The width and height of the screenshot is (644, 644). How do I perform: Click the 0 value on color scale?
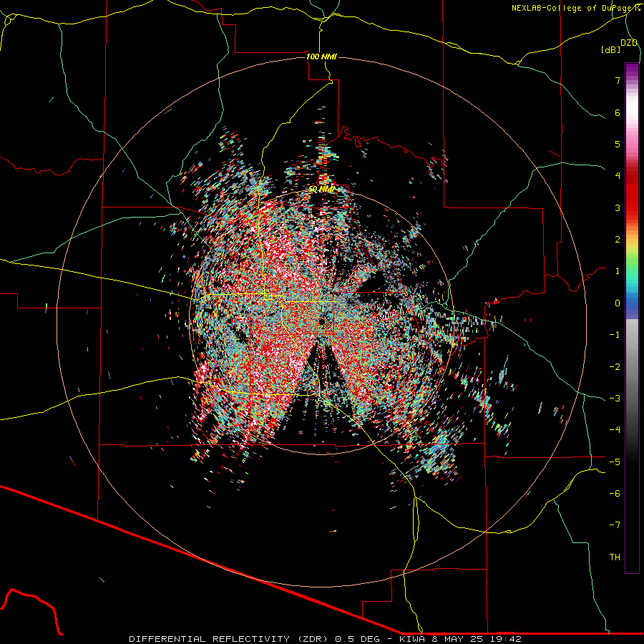pos(618,303)
